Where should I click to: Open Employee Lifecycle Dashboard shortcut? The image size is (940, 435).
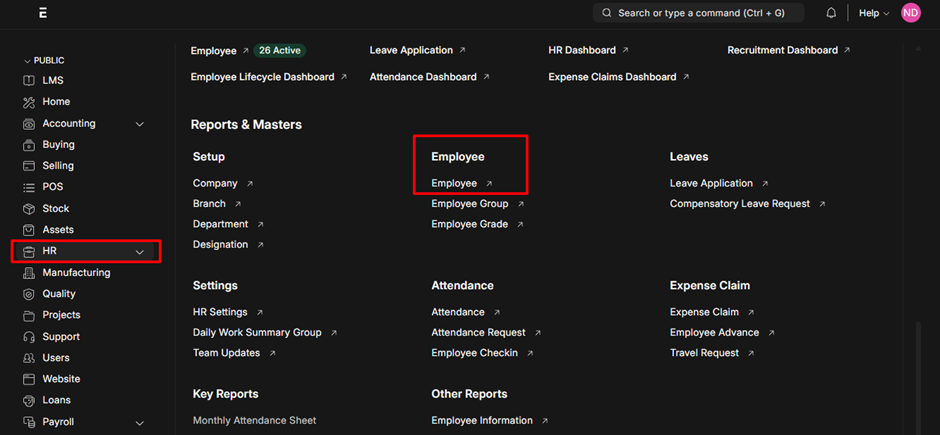coord(262,77)
